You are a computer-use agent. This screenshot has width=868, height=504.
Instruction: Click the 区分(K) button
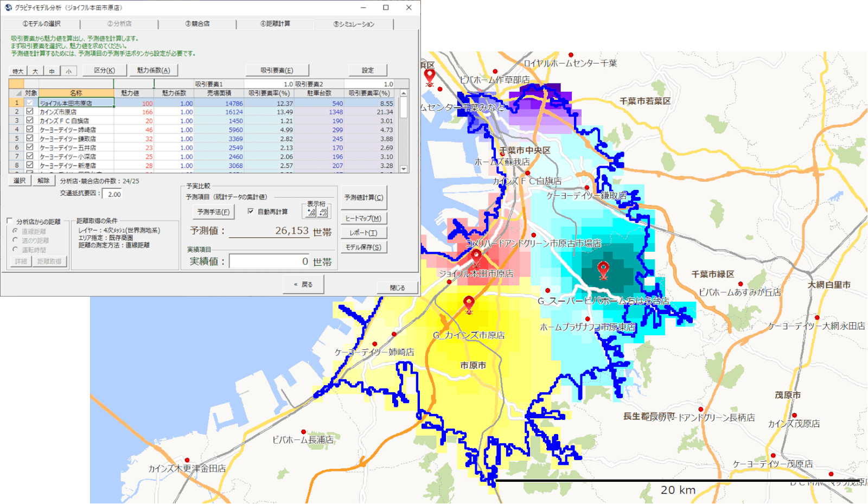105,70
